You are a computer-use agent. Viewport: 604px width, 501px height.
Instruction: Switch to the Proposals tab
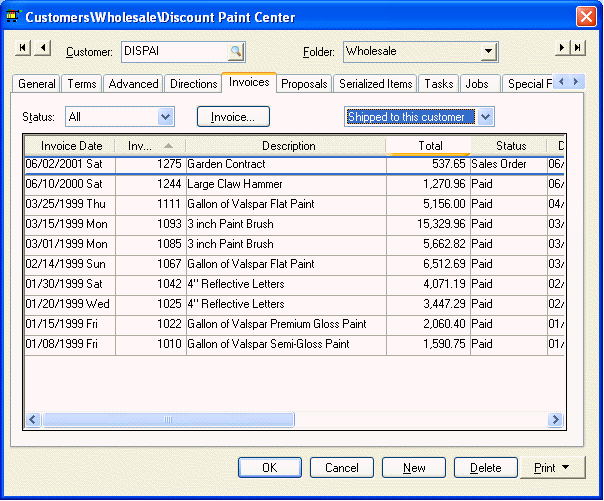coord(304,84)
